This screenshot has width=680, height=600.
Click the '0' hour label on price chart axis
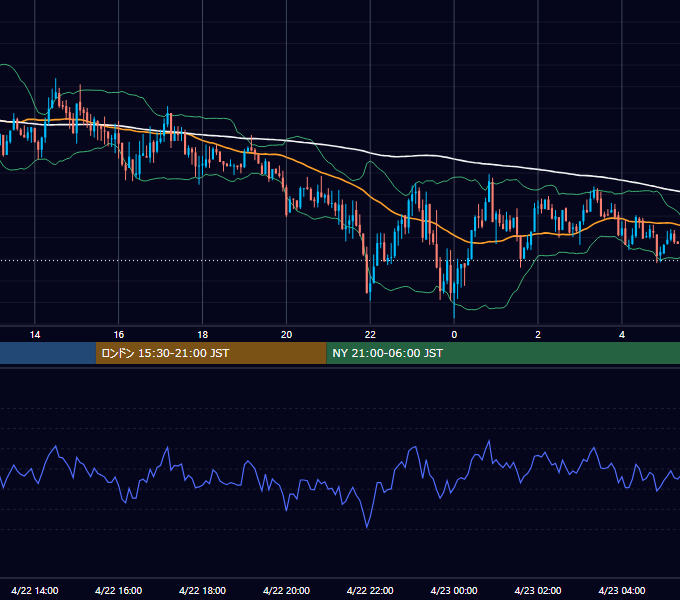tap(454, 335)
